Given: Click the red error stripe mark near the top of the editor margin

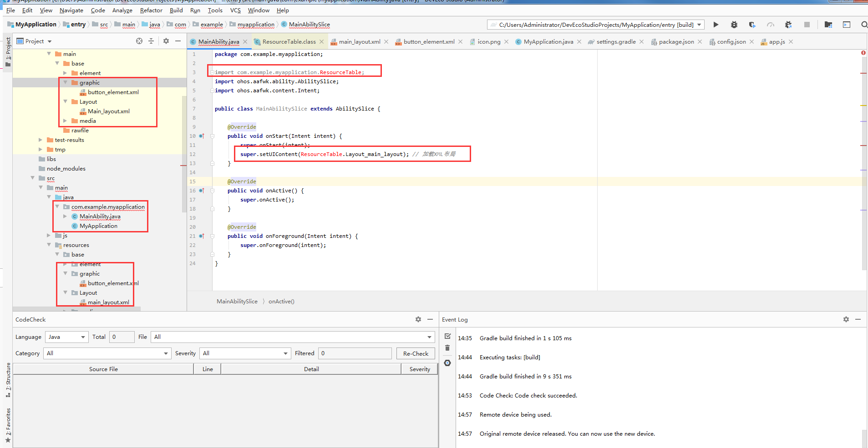Looking at the screenshot, I should (863, 73).
